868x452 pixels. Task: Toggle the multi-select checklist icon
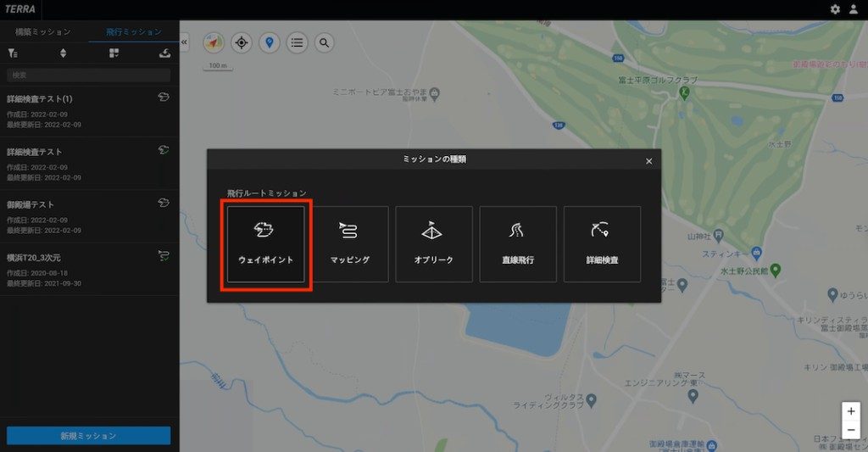tap(114, 53)
